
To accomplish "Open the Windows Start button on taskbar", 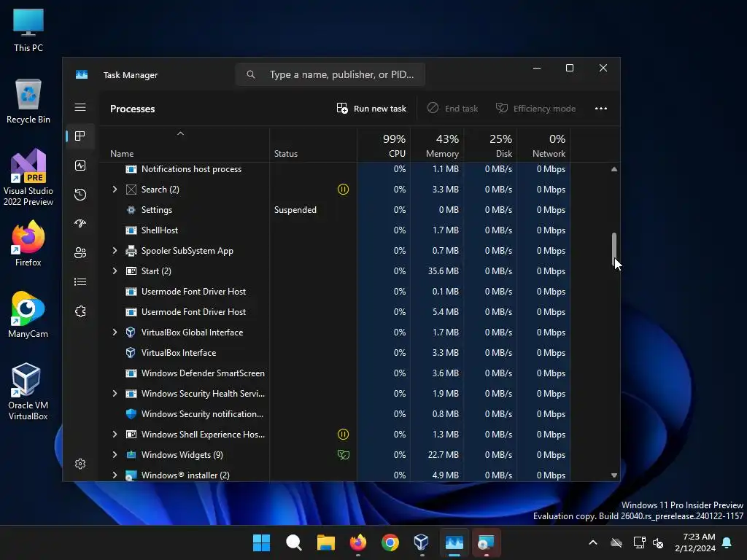I will [x=262, y=542].
